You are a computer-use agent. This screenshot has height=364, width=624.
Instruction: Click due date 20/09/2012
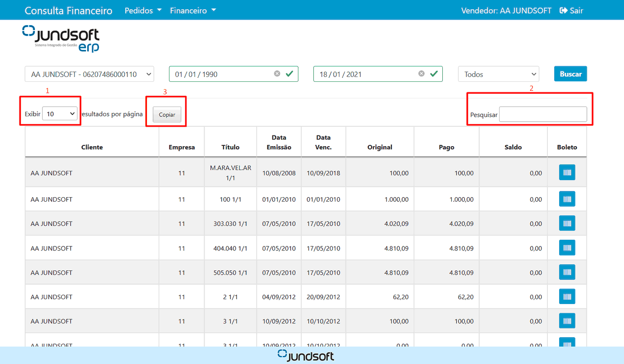(x=324, y=297)
